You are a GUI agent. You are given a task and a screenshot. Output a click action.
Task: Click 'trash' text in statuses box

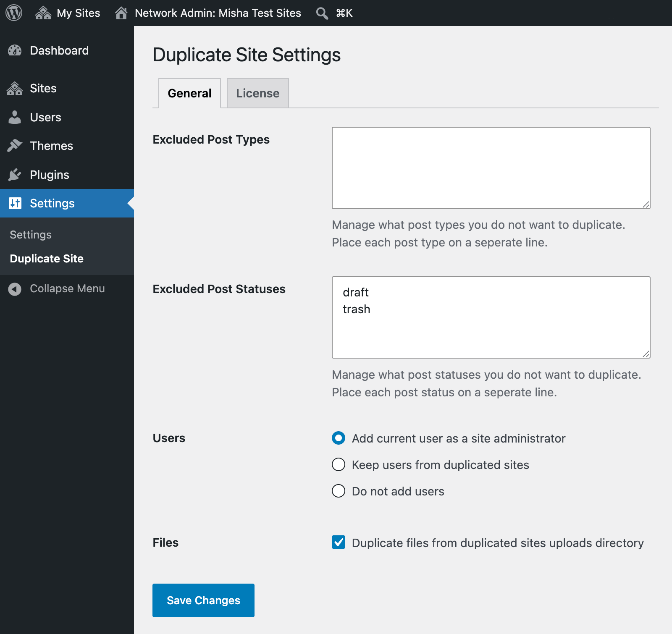[357, 309]
